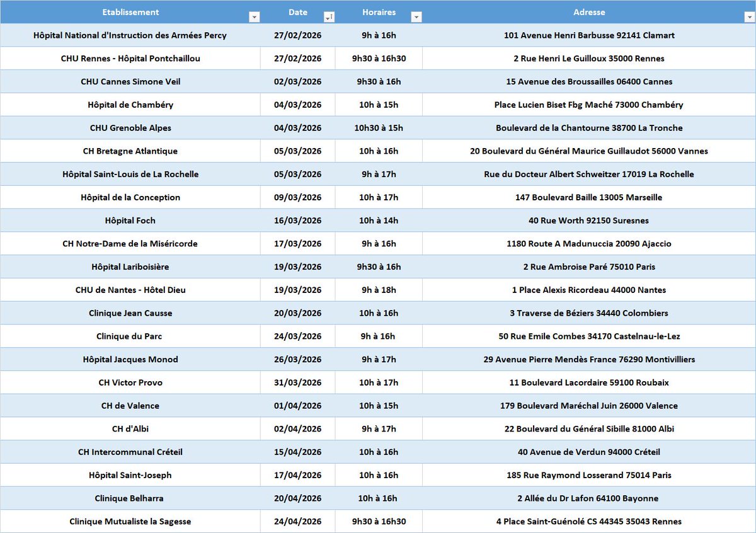Image resolution: width=756 pixels, height=533 pixels.
Task: Select cell Hôpital Foch
Action: [130, 221]
